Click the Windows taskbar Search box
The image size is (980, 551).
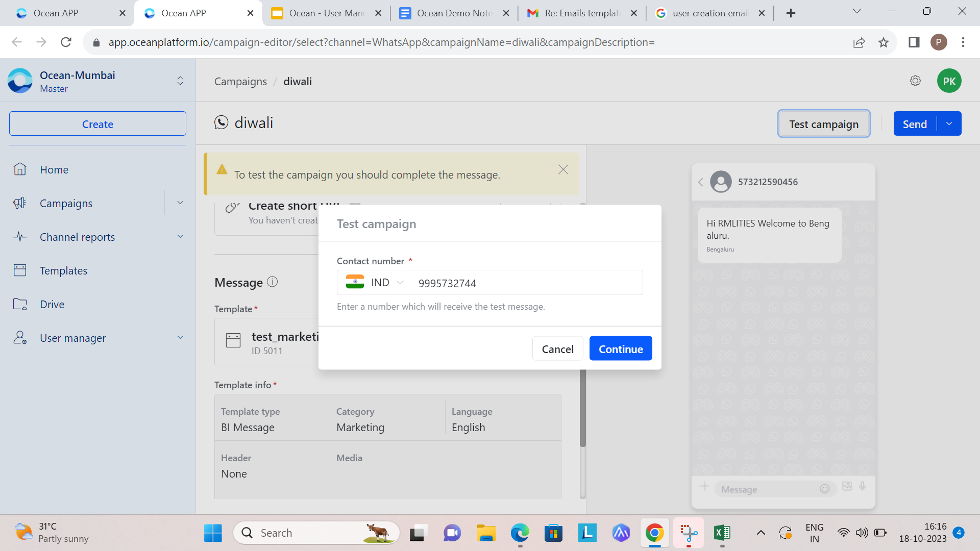(316, 533)
